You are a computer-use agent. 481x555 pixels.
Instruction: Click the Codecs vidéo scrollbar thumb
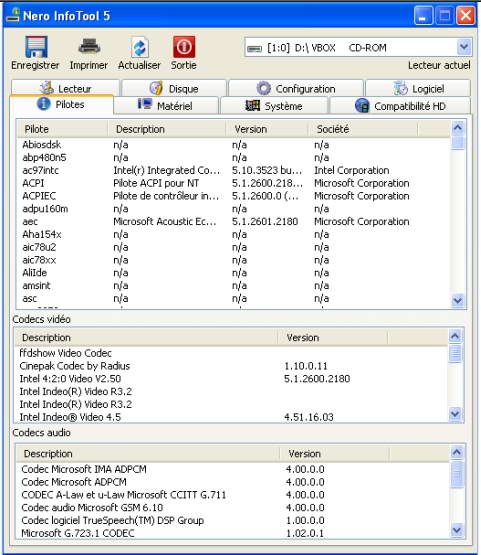pos(455,353)
